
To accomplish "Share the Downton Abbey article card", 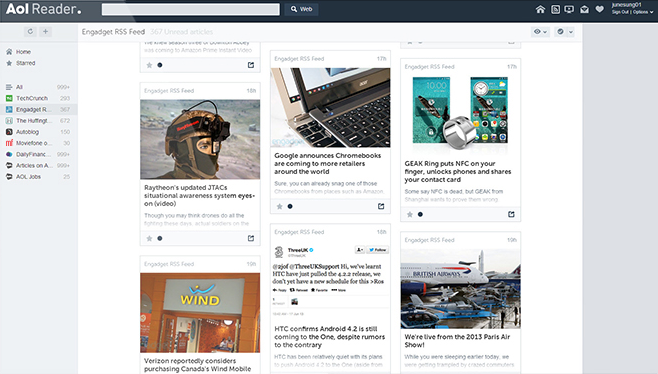I will pyautogui.click(x=251, y=65).
